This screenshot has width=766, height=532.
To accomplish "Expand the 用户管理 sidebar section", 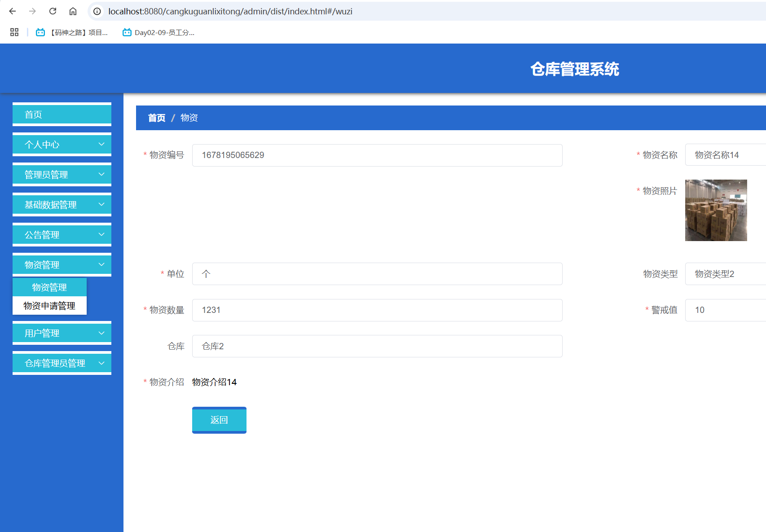I will [x=62, y=333].
